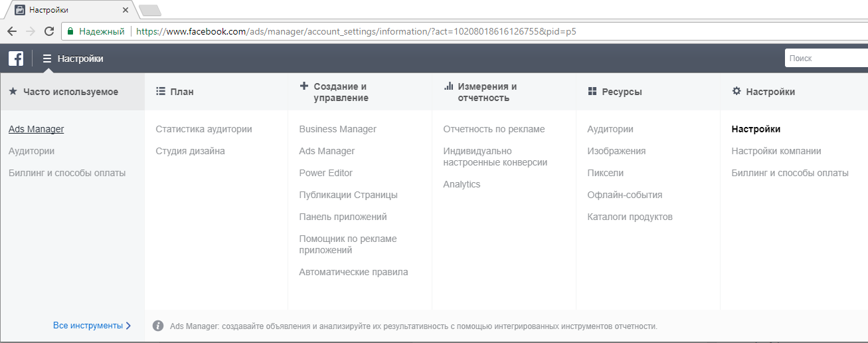Open Analytics
868x343 pixels.
462,184
